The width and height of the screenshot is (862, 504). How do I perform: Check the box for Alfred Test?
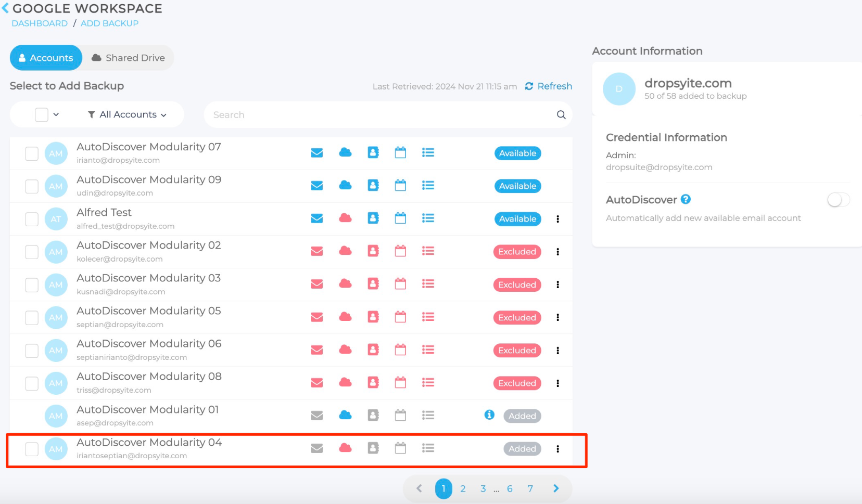click(32, 219)
